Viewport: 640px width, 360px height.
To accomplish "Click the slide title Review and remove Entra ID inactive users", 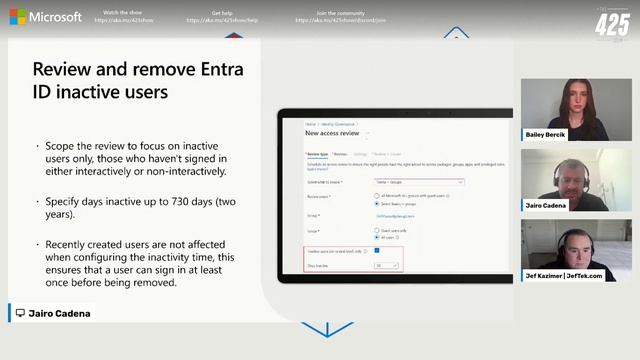I will [x=138, y=80].
